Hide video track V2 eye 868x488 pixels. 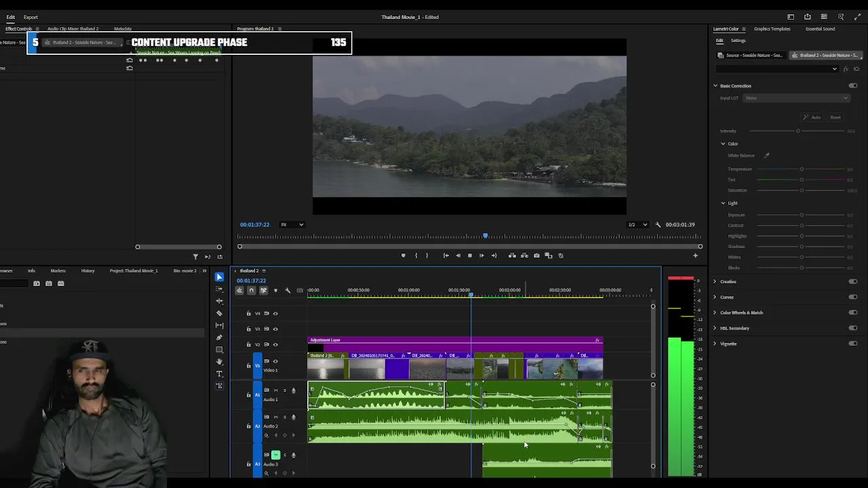click(275, 344)
